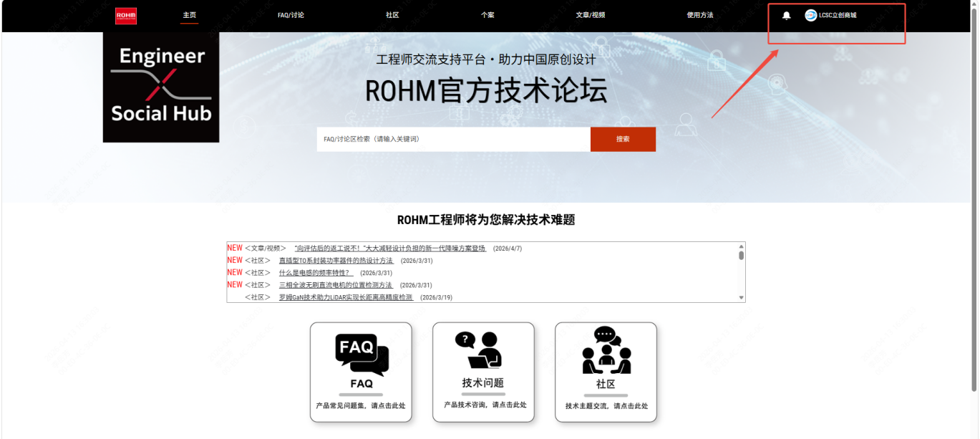
Task: Click the ROHM logo in header
Action: click(x=126, y=16)
